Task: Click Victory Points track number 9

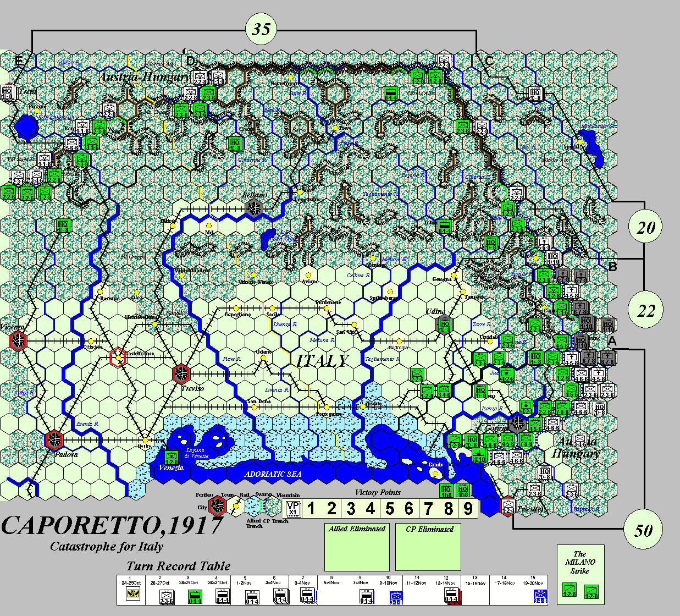Action: click(x=468, y=508)
